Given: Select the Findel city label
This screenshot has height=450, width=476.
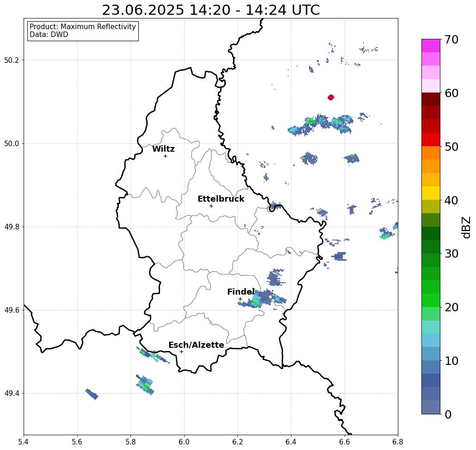Looking at the screenshot, I should [x=241, y=292].
